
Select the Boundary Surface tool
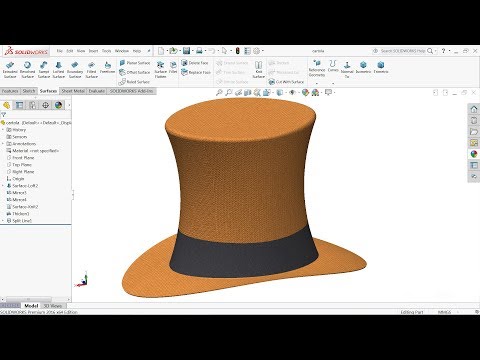point(75,69)
